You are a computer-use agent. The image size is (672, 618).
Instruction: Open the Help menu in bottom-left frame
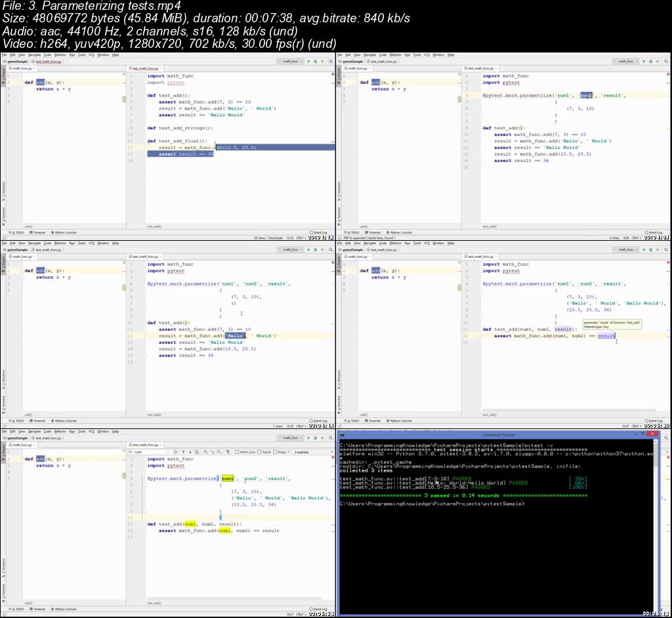(115, 432)
